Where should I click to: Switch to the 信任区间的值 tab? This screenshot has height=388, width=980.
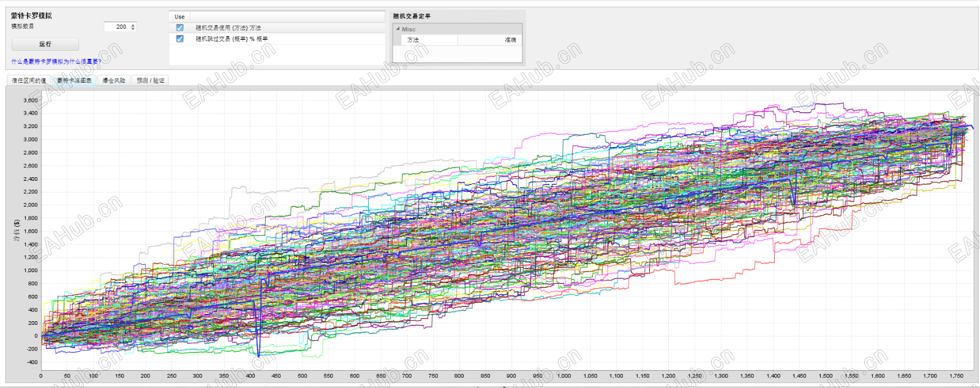pos(29,80)
